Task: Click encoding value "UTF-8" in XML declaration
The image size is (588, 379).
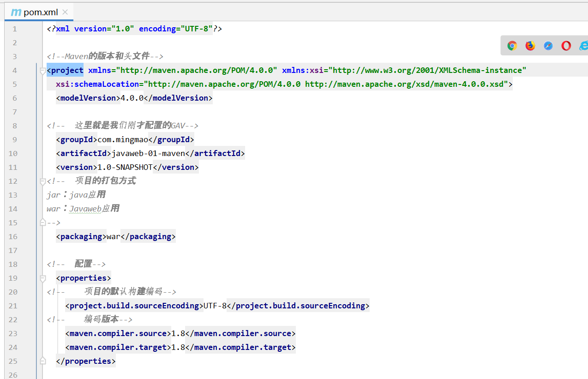Action: pyautogui.click(x=197, y=29)
